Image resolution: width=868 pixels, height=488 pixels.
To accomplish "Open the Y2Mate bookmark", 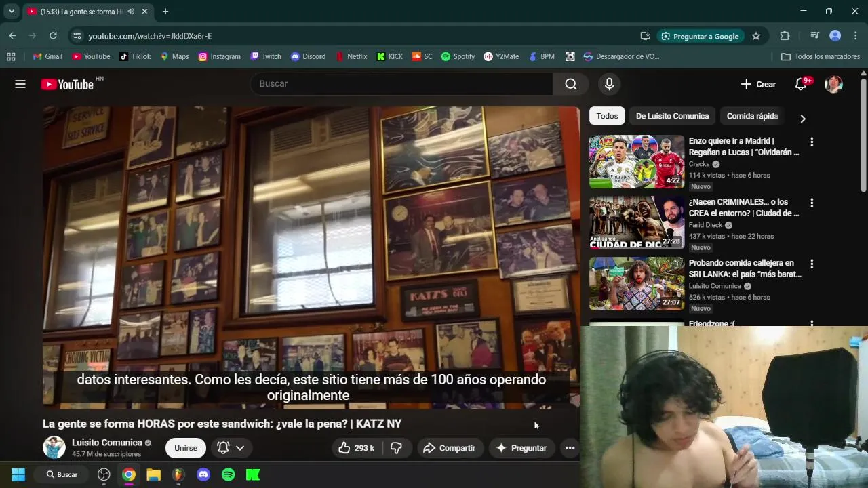I will click(501, 56).
